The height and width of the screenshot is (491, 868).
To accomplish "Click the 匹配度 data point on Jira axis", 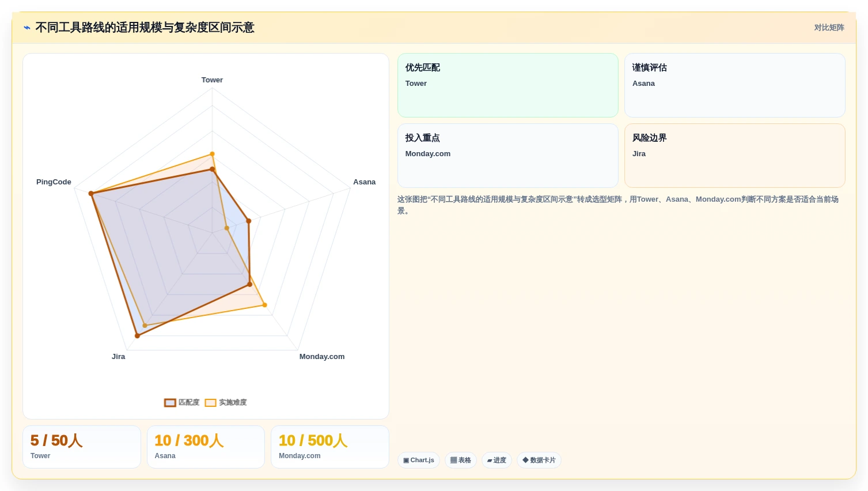I will 137,335.
